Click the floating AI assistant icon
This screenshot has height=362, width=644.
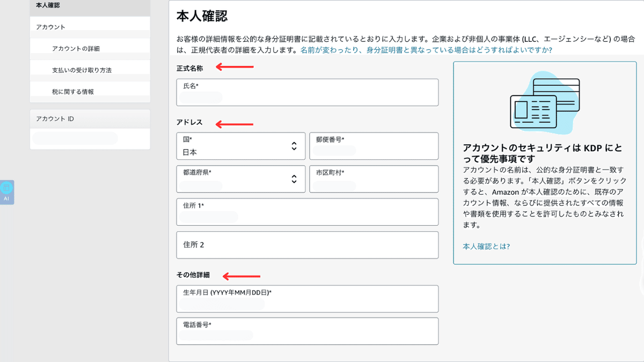7,191
